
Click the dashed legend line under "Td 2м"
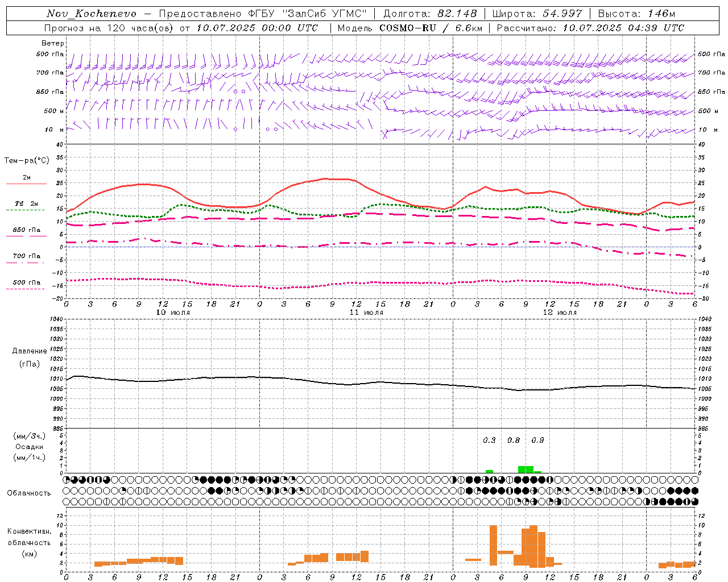[x=26, y=210]
